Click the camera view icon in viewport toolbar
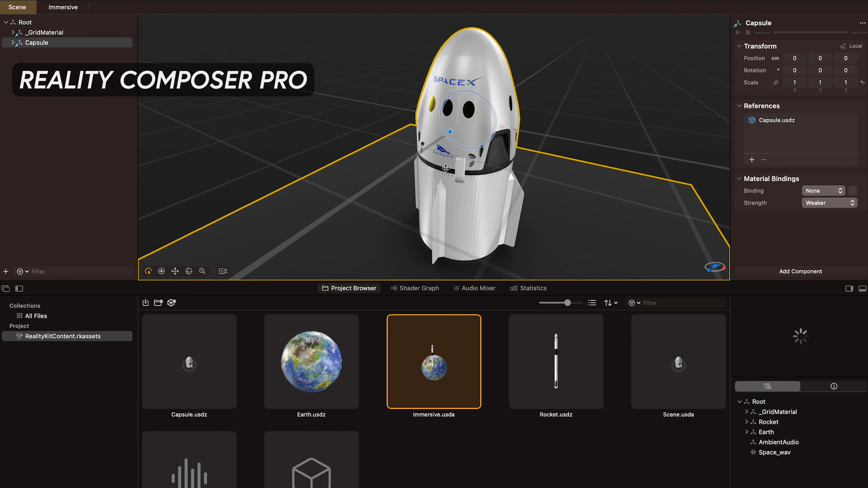The image size is (868, 488). 223,271
